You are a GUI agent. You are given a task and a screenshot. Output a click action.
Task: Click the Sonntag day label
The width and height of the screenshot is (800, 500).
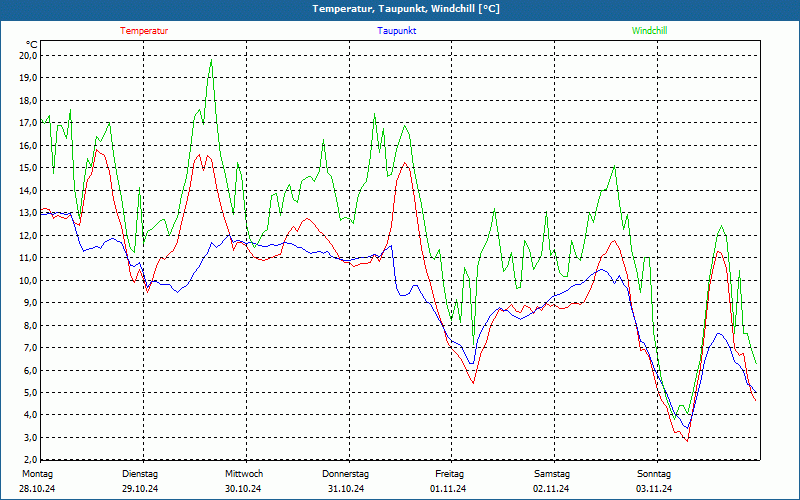(654, 474)
